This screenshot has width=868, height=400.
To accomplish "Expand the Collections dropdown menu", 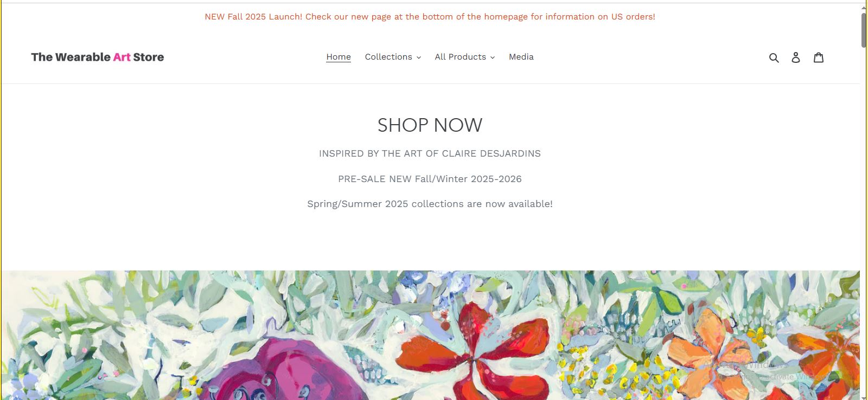I will [x=393, y=57].
